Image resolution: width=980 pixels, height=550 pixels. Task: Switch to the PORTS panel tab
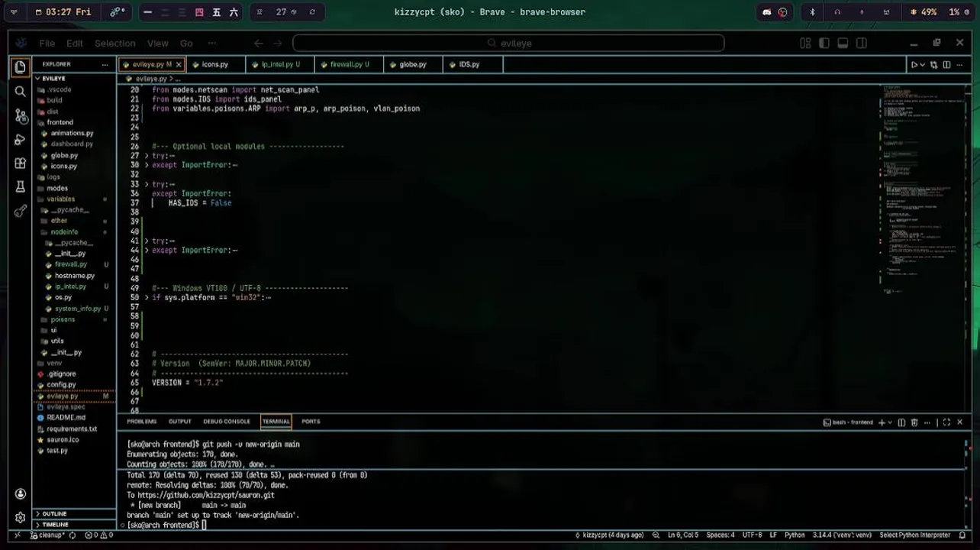point(310,422)
